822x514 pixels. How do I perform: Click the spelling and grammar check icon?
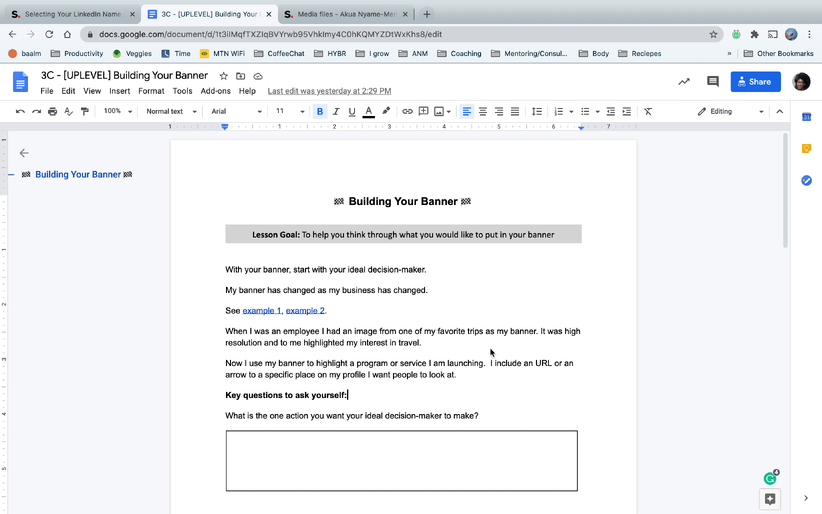68,111
